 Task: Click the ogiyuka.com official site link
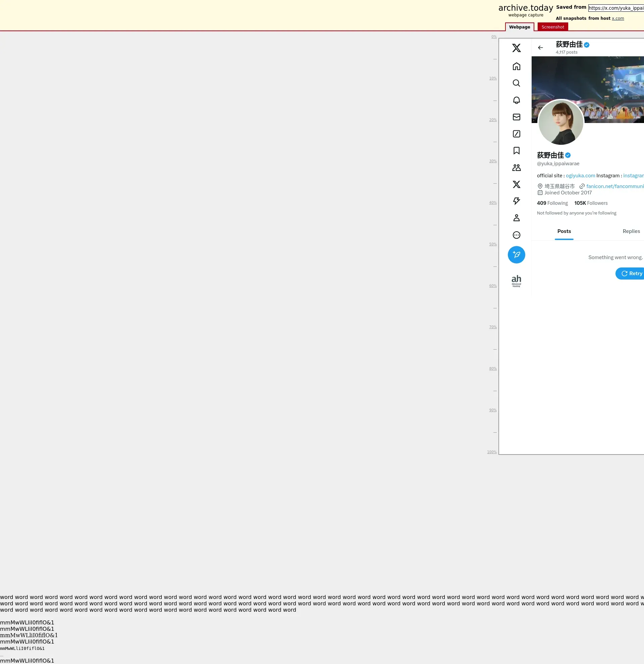coord(580,176)
